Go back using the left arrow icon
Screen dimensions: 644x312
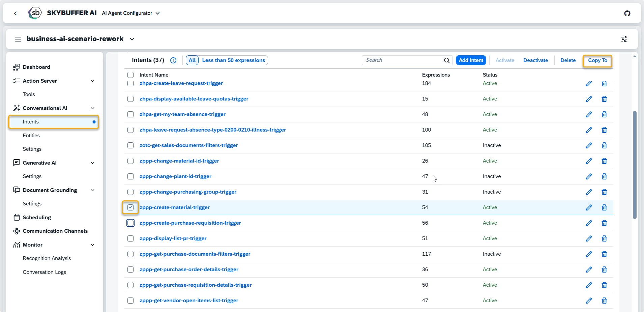coord(16,13)
